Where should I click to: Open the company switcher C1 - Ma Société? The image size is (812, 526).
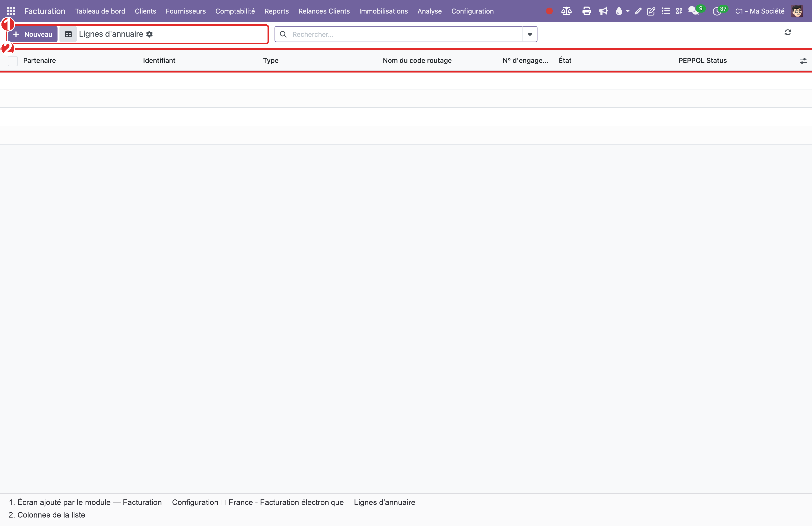pyautogui.click(x=760, y=11)
